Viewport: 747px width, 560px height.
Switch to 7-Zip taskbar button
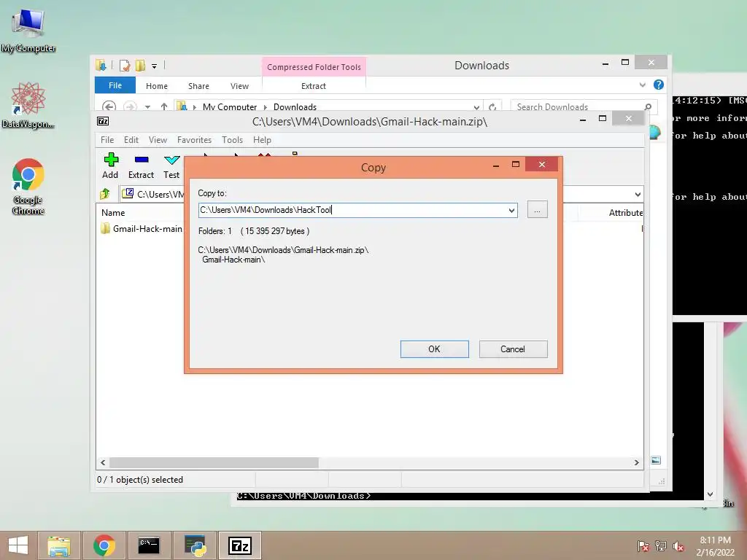coord(239,545)
